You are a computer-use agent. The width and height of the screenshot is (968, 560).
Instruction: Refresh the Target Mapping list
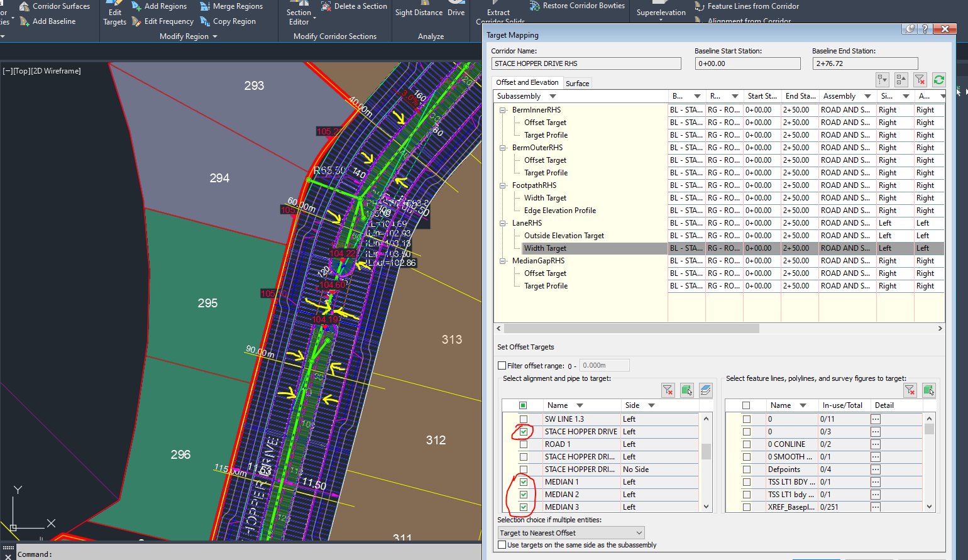click(939, 80)
